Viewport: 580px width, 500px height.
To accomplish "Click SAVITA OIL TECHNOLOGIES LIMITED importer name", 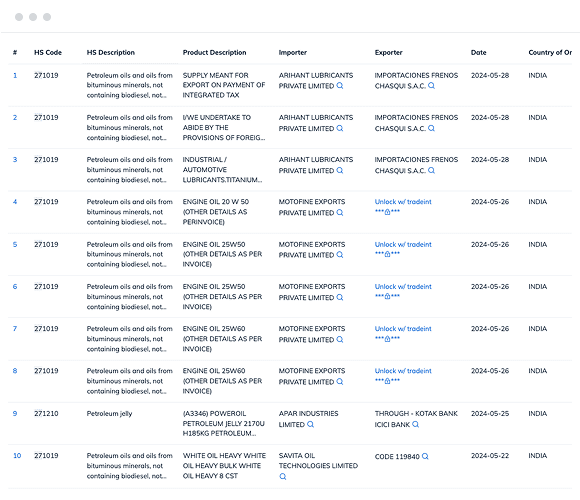I will [318, 460].
